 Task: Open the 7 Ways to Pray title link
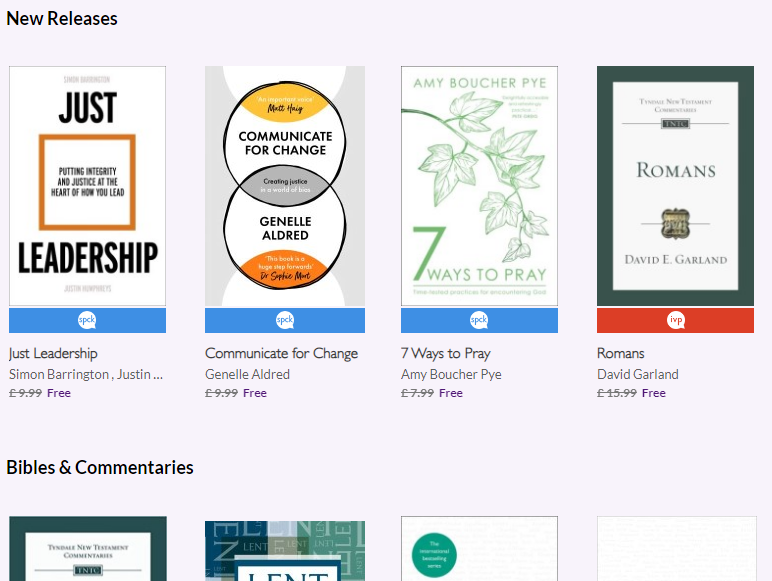446,354
